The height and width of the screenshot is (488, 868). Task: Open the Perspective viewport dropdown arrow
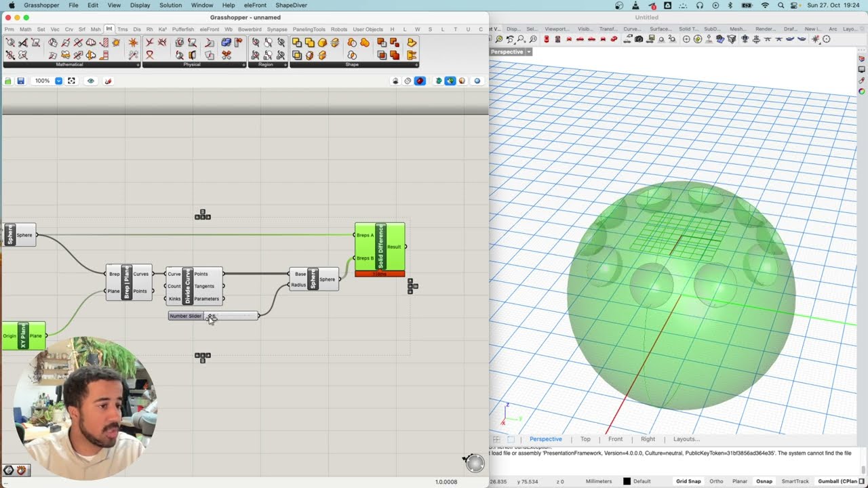[x=529, y=52]
